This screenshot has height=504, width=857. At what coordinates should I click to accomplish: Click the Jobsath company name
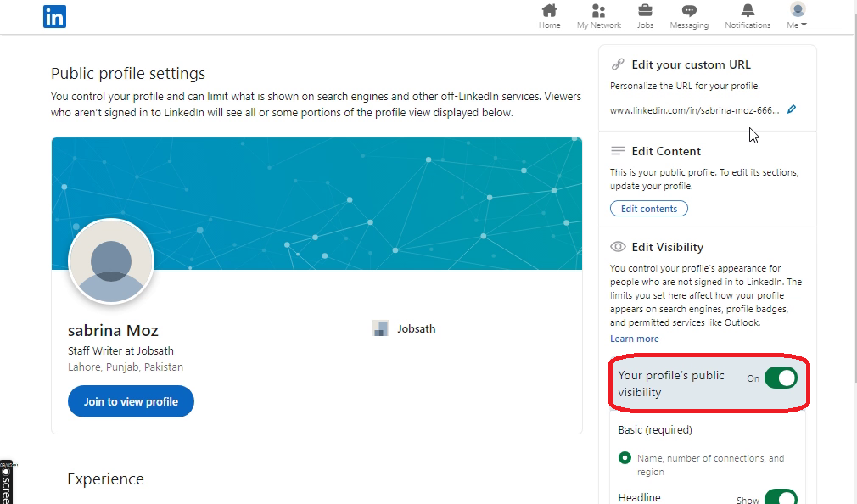tap(416, 328)
